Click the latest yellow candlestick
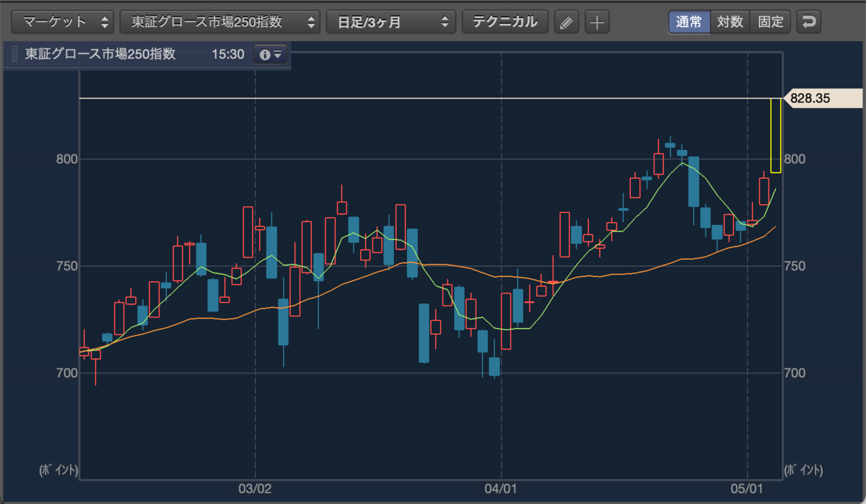Screen dimensions: 866x504 point(776,135)
